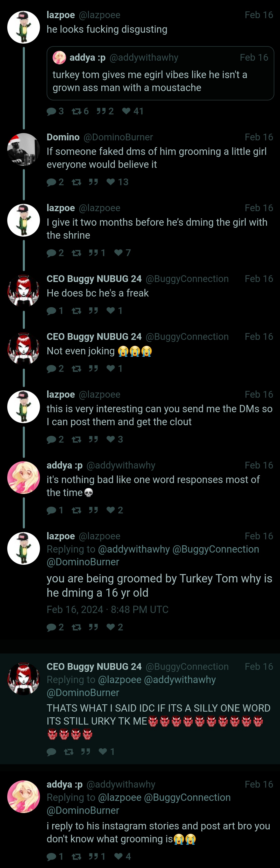
Task: Like the 'being groomed by Turkey Tom' post
Action: [111, 627]
